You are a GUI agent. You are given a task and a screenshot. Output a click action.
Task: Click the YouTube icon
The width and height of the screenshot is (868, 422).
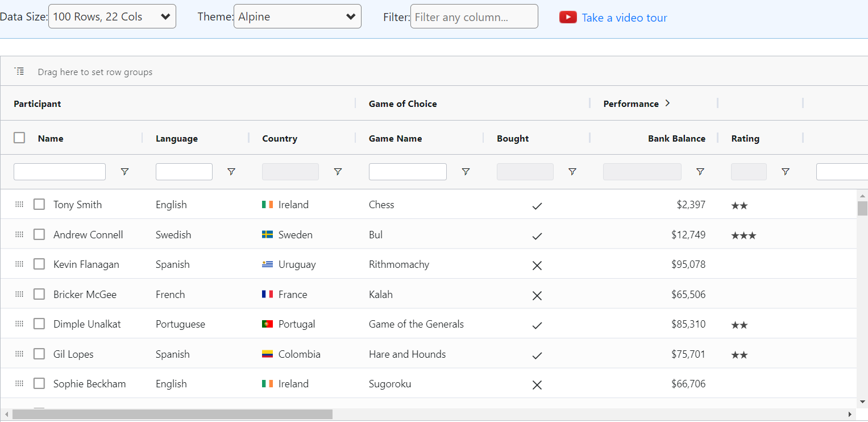click(568, 17)
